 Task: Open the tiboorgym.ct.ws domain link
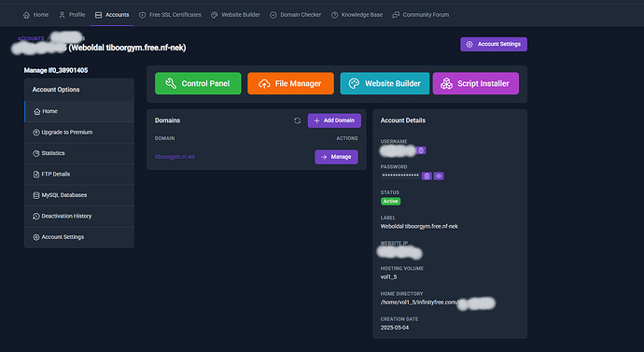(175, 157)
